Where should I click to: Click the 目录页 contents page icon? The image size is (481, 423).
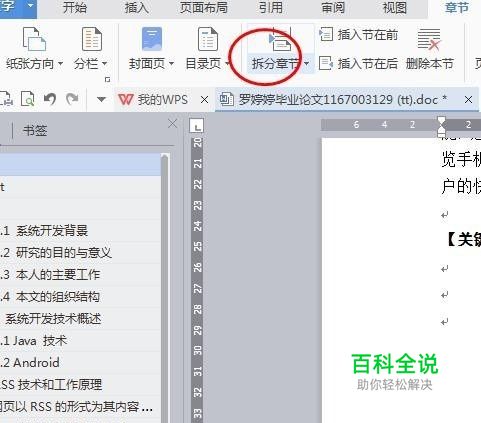[208, 39]
